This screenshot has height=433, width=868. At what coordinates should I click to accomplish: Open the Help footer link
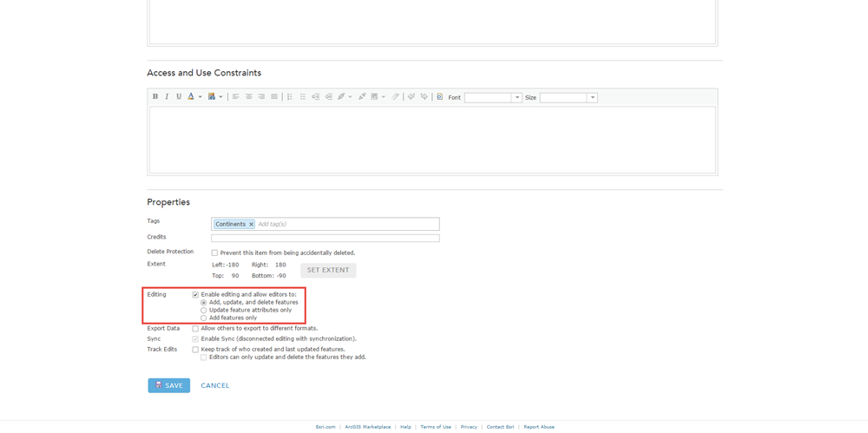tap(405, 427)
